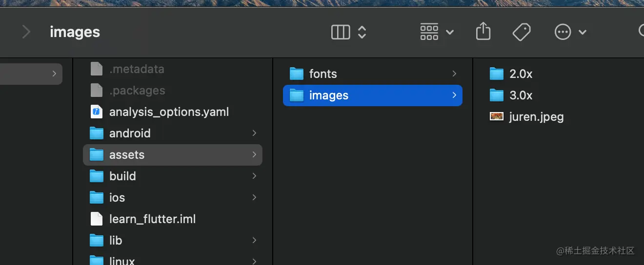Screen dimensions: 644x265
Task: Open the 2.0x folder
Action: pyautogui.click(x=521, y=74)
